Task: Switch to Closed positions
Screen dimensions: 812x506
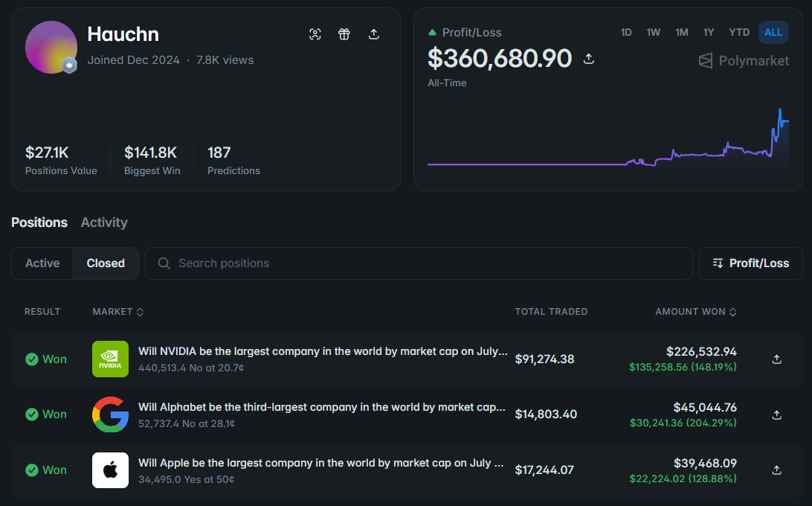Action: (106, 263)
